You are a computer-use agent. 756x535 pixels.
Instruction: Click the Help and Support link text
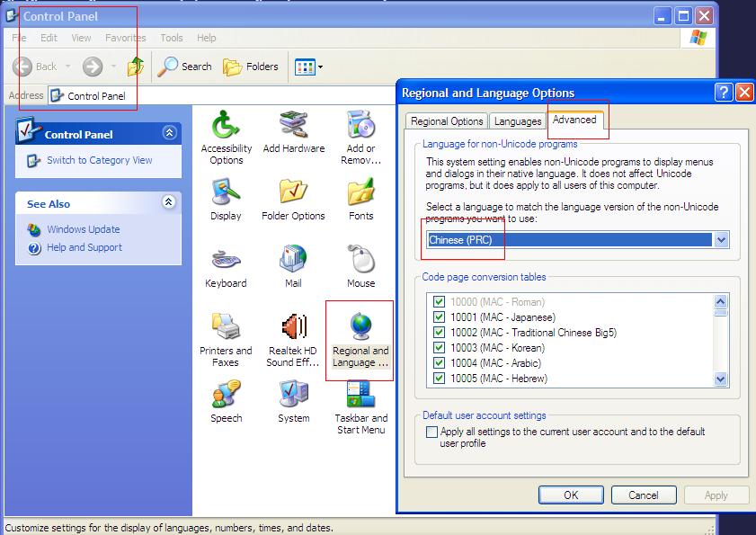84,247
